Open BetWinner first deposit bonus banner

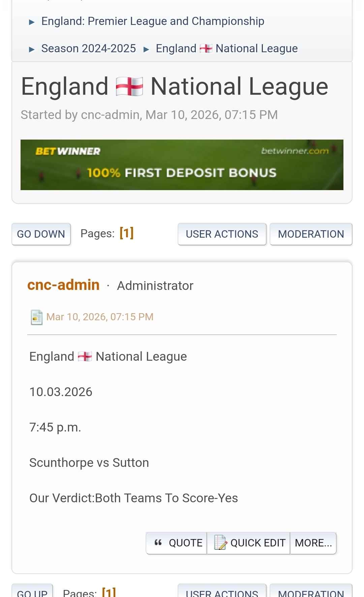(x=182, y=165)
